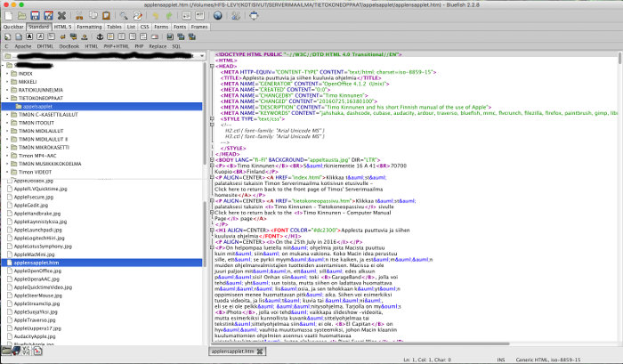
Task: Insert image with the picture icon
Action: point(170,36)
